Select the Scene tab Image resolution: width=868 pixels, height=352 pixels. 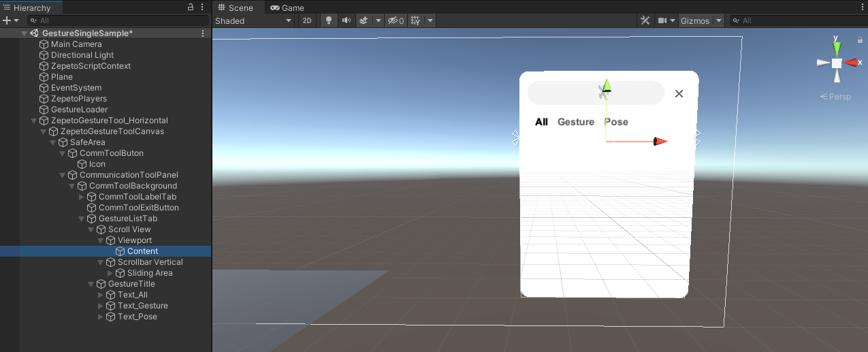(235, 7)
